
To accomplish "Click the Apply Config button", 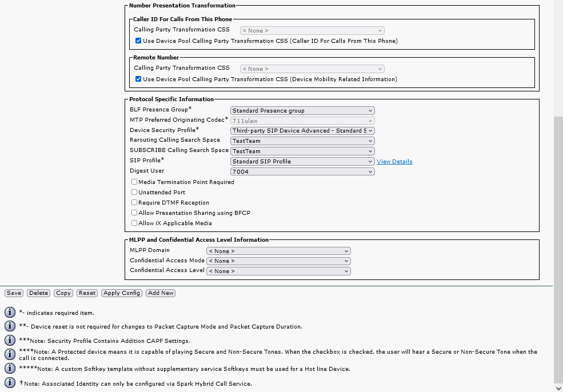I will pyautogui.click(x=122, y=293).
